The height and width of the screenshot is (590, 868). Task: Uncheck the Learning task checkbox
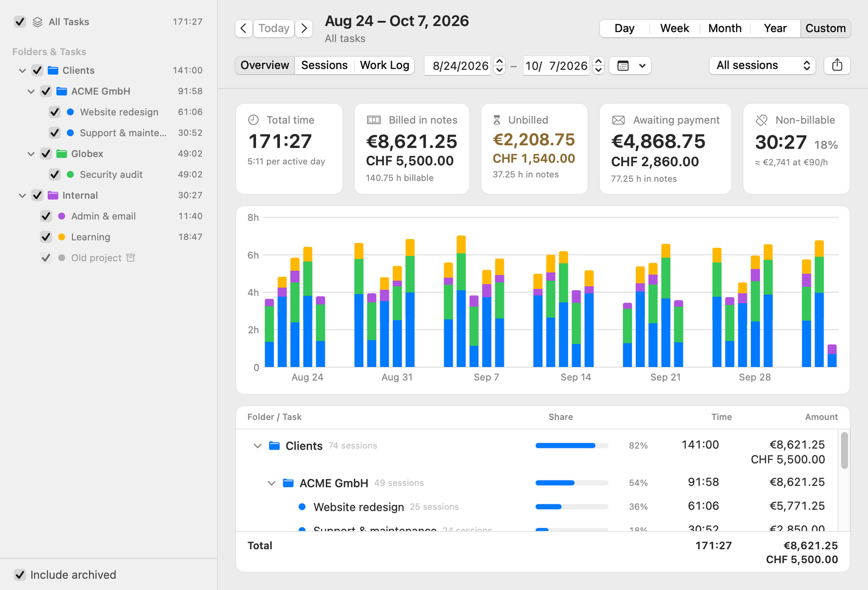[x=46, y=237]
